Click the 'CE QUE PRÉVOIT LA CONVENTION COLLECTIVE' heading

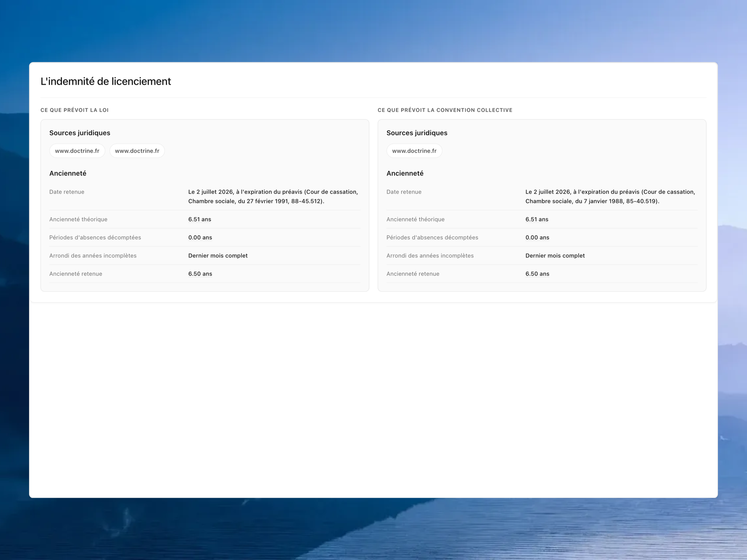click(445, 110)
